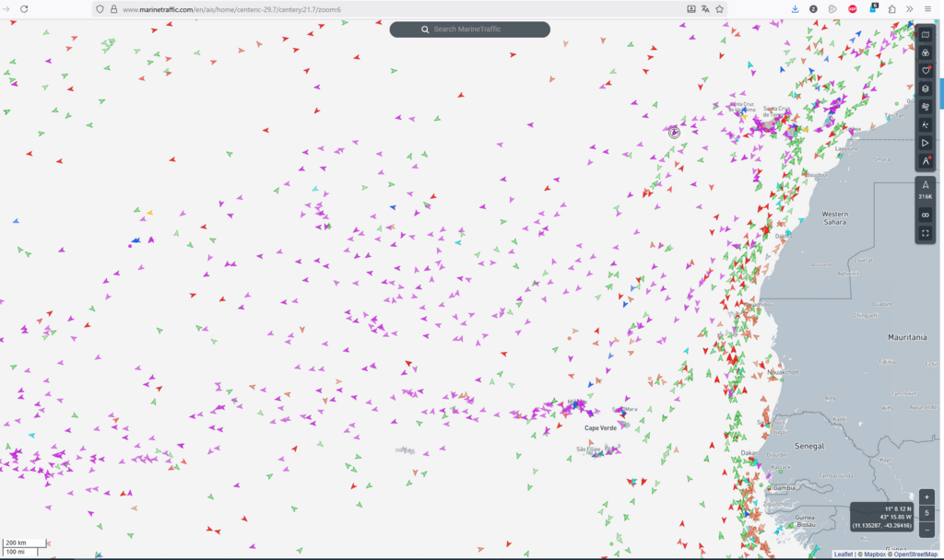Open the vessel filters circles icon
This screenshot has width=944, height=560.
(926, 53)
